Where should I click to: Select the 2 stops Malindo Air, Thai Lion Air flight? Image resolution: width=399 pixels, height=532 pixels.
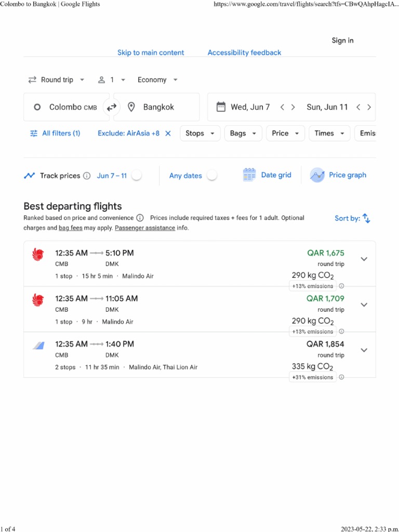coord(199,354)
